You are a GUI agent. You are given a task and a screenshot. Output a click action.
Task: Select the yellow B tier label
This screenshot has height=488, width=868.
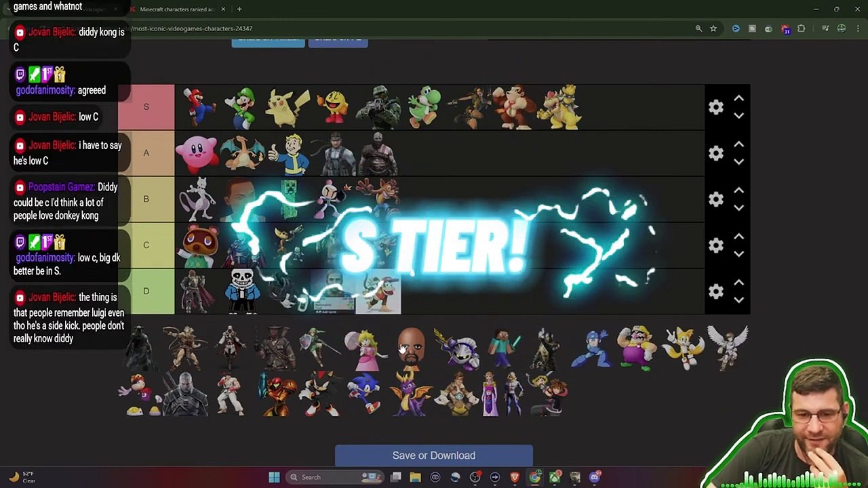pos(146,199)
